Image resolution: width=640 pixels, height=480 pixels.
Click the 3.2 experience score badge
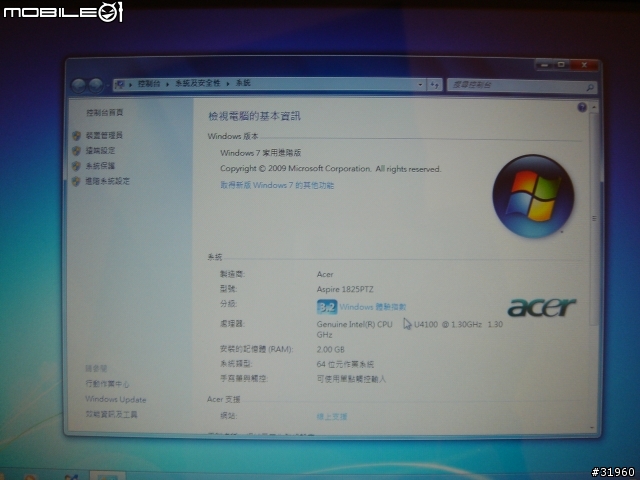tap(327, 307)
